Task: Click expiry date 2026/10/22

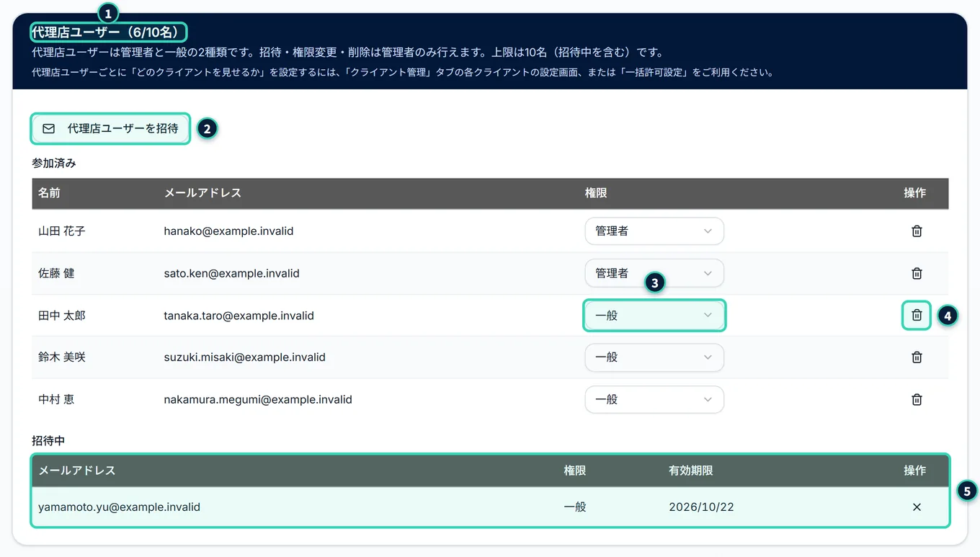Action: (x=701, y=507)
